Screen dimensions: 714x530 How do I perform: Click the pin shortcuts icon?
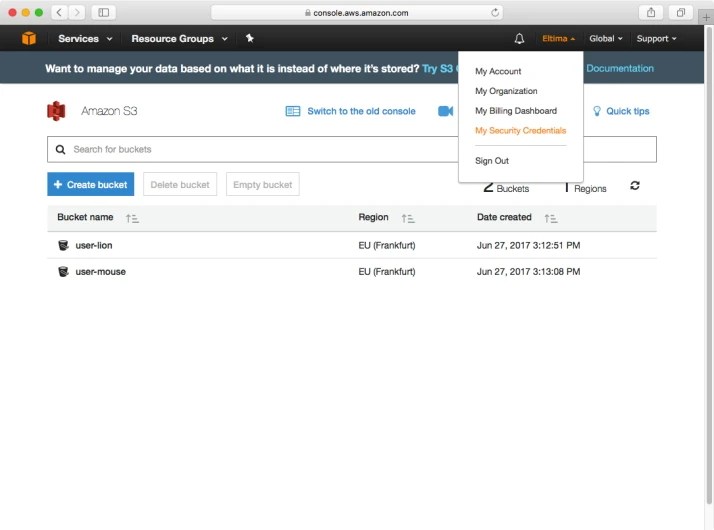coord(250,38)
